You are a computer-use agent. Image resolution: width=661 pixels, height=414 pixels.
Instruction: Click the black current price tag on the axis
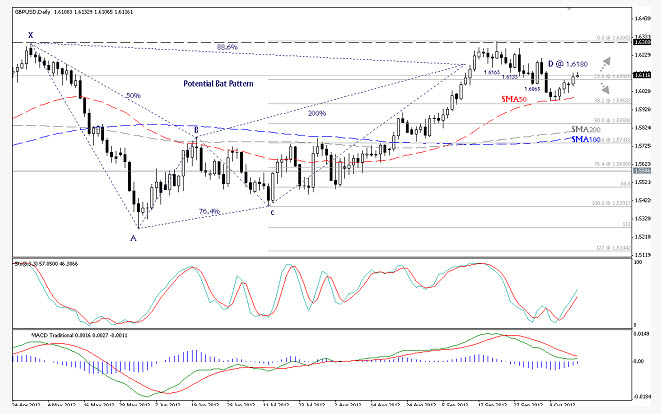click(x=642, y=75)
